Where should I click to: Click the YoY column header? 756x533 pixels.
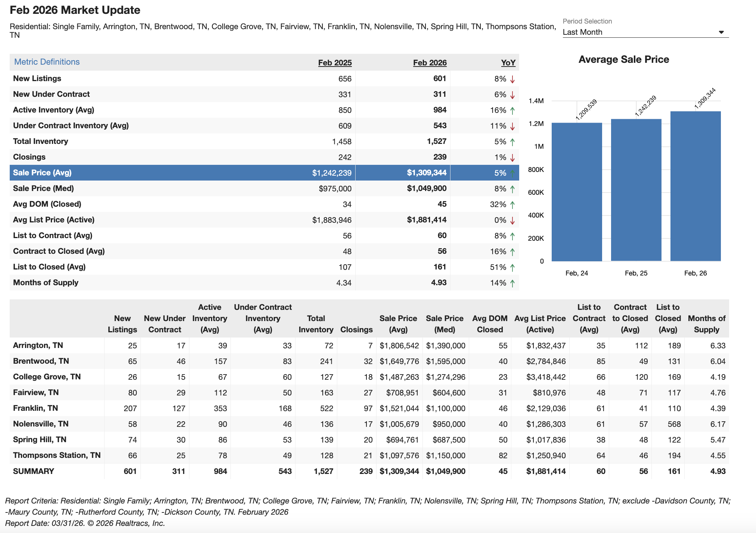(508, 63)
